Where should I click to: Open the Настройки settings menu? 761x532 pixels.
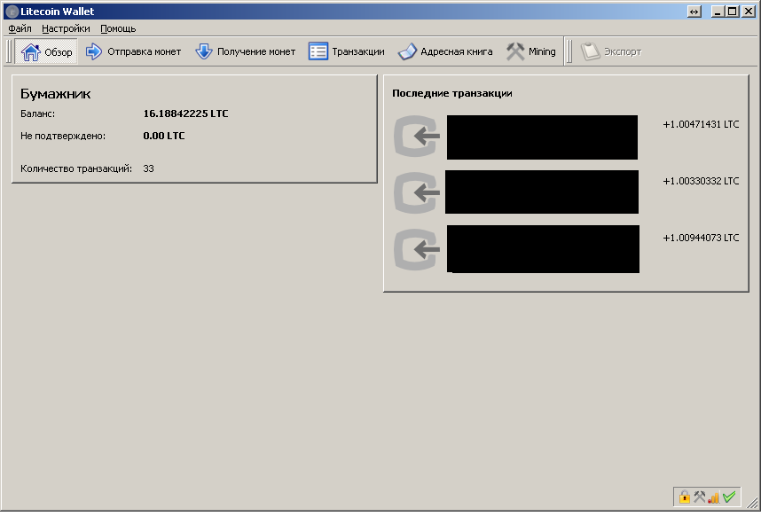coord(66,28)
